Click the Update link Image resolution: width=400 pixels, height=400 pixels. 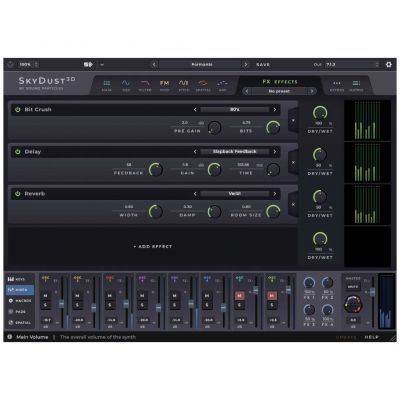[346, 337]
